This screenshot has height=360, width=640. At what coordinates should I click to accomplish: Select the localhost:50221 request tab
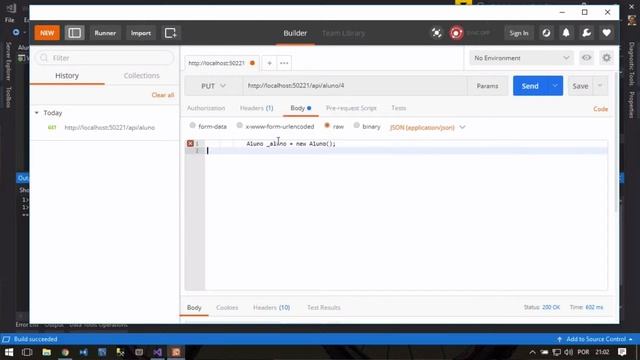221,63
